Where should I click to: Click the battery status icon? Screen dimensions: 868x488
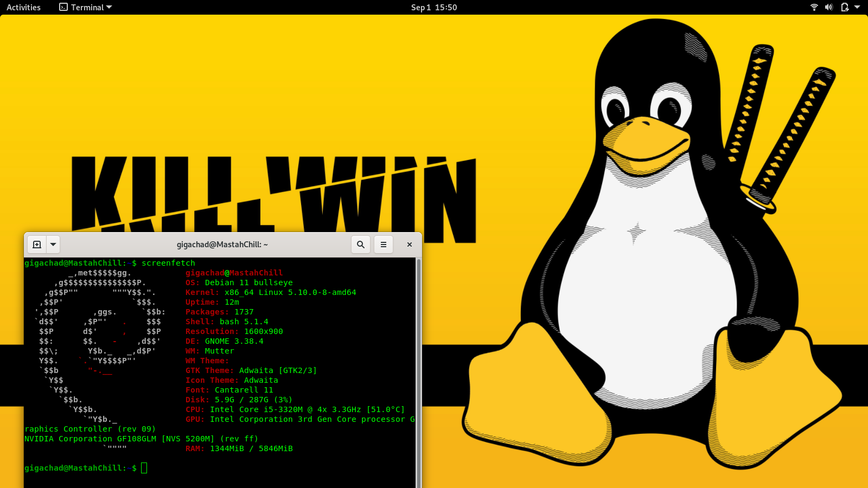point(845,7)
